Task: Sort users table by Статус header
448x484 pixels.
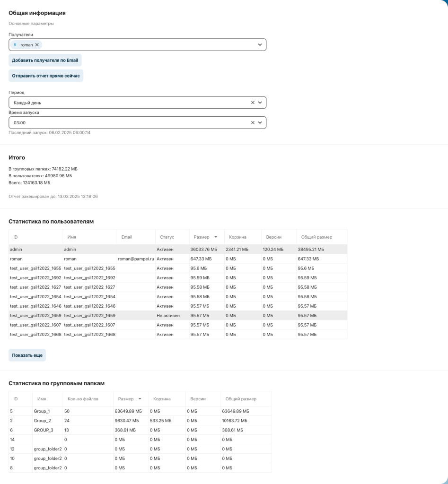Action: point(167,237)
